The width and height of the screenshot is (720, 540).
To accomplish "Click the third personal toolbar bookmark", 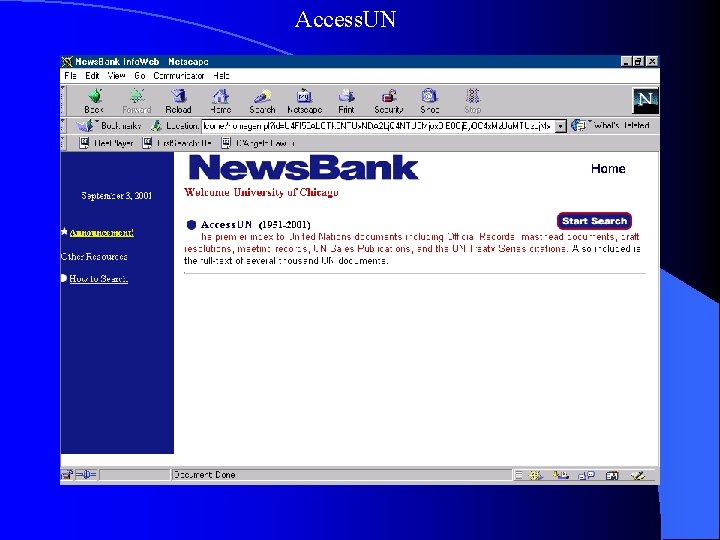I will [258, 143].
